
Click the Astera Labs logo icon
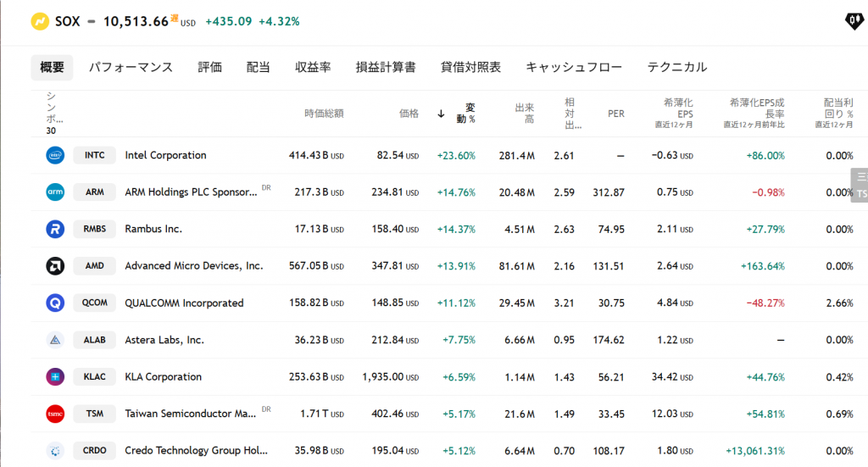tap(55, 340)
